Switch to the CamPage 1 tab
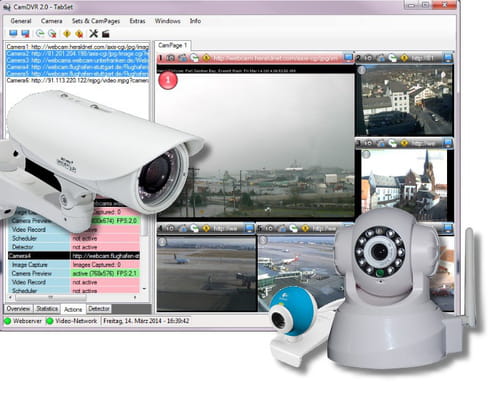The width and height of the screenshot is (500, 401). [173, 45]
